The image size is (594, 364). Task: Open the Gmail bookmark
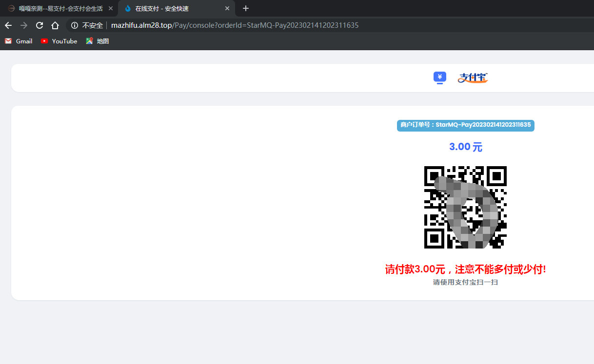coord(19,41)
